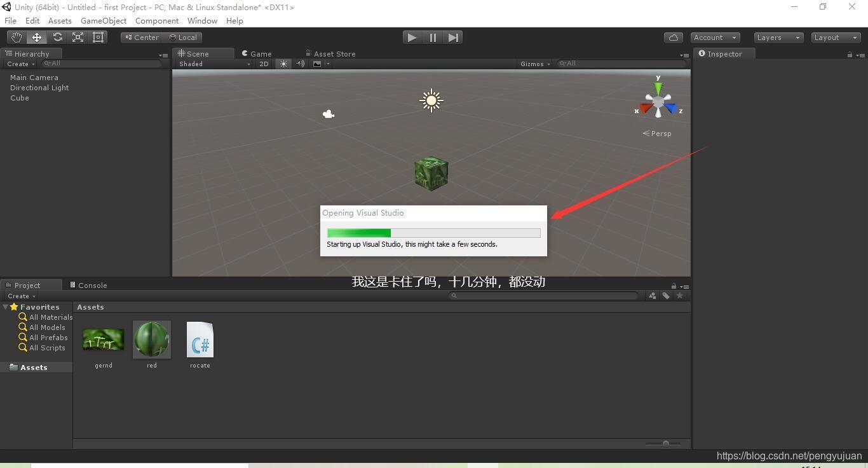
Task: Select All Scripts favorite
Action: point(42,347)
